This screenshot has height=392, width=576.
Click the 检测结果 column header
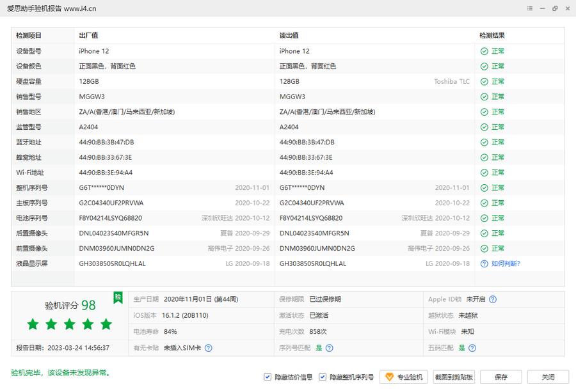(x=492, y=36)
